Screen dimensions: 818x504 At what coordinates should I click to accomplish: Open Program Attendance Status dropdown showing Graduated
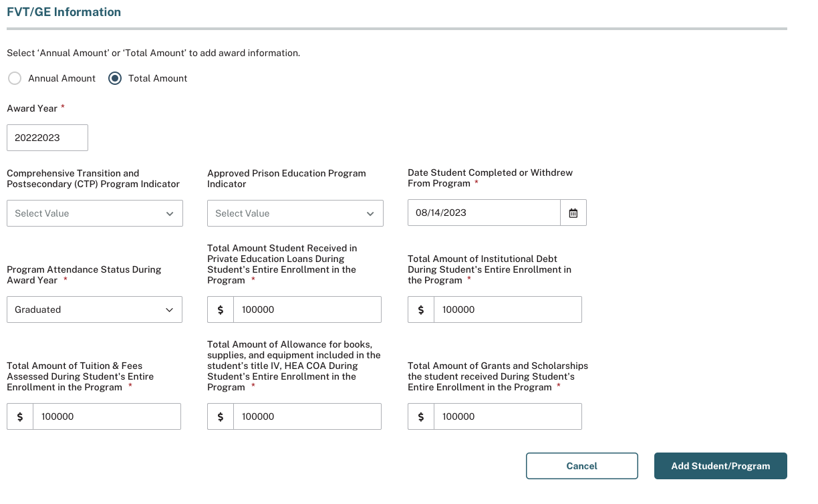(x=94, y=309)
